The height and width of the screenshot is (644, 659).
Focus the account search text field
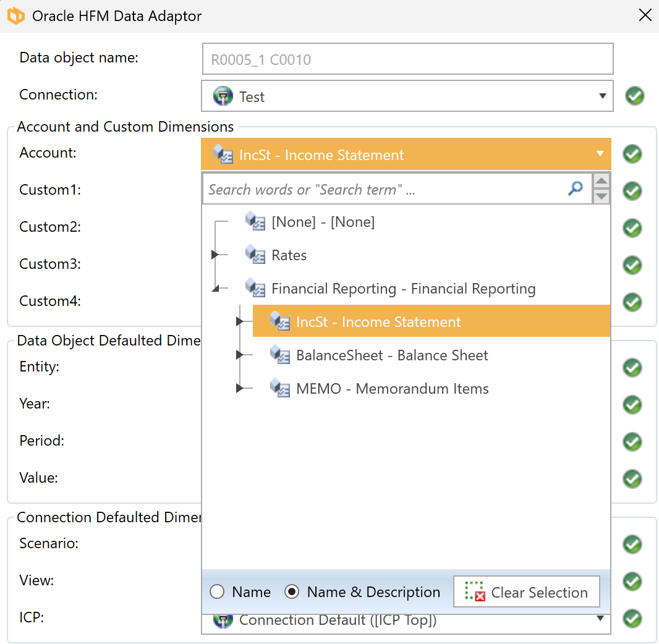tap(383, 190)
